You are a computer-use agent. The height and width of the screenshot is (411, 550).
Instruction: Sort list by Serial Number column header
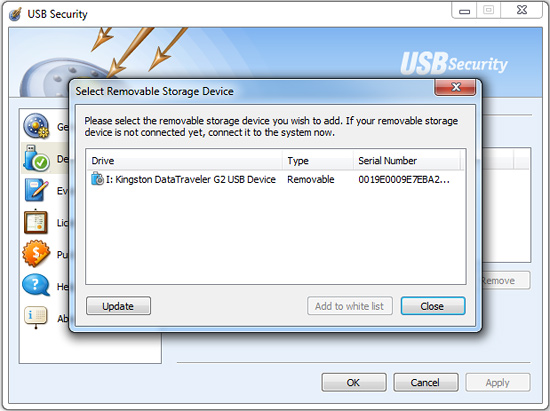pos(407,161)
